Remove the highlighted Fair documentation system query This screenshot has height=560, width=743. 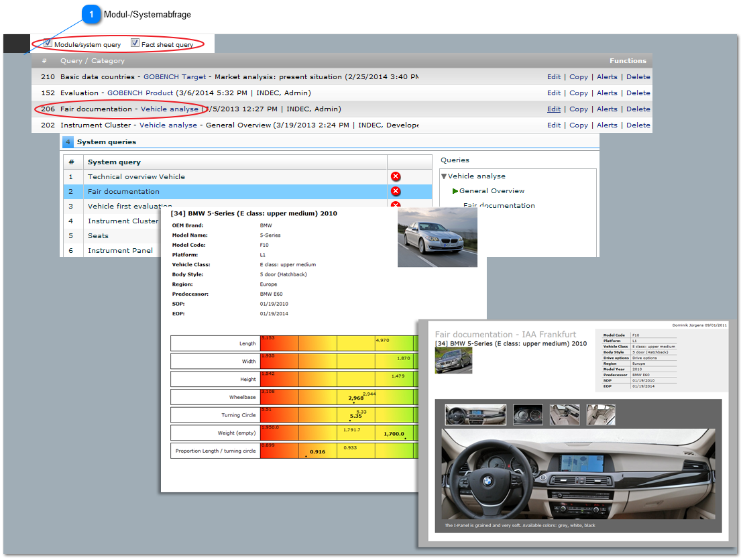pyautogui.click(x=396, y=191)
